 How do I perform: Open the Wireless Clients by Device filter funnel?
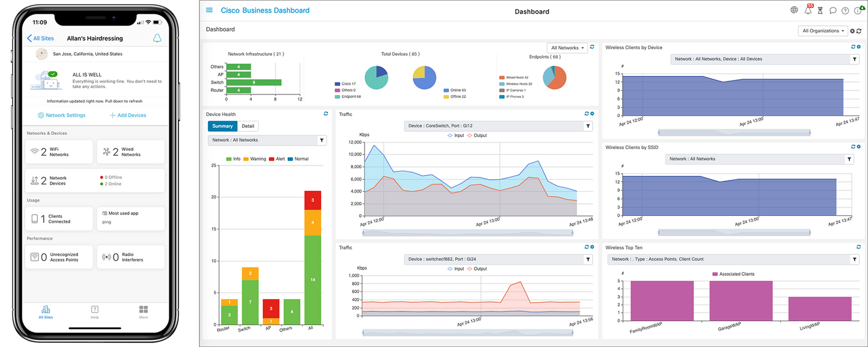[855, 59]
